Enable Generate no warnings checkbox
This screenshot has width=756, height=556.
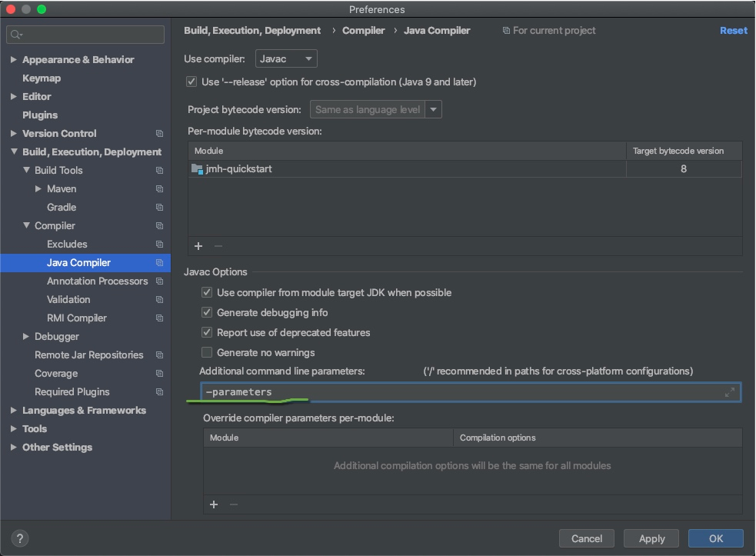(x=207, y=353)
